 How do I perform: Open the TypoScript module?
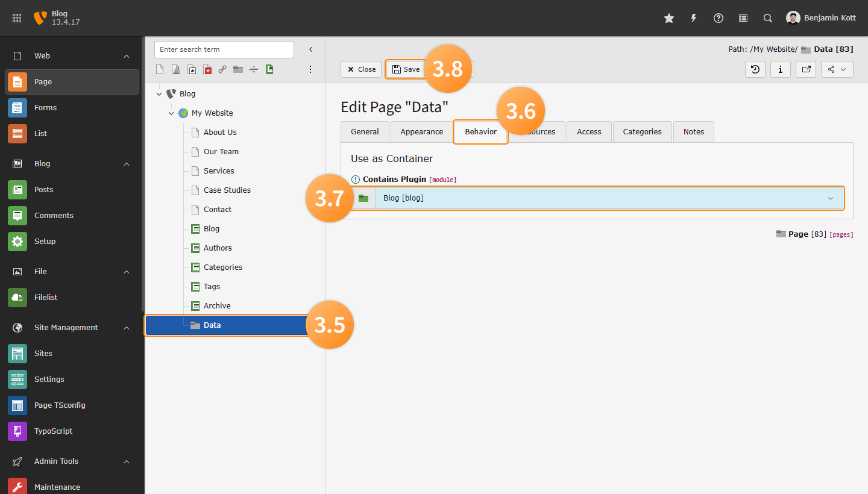pyautogui.click(x=53, y=431)
